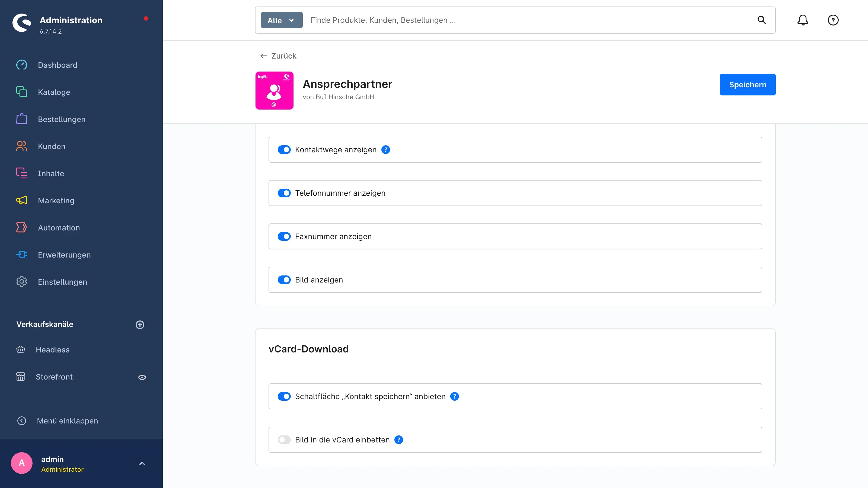
Task: Open the Alle search filter dropdown
Action: coord(281,20)
